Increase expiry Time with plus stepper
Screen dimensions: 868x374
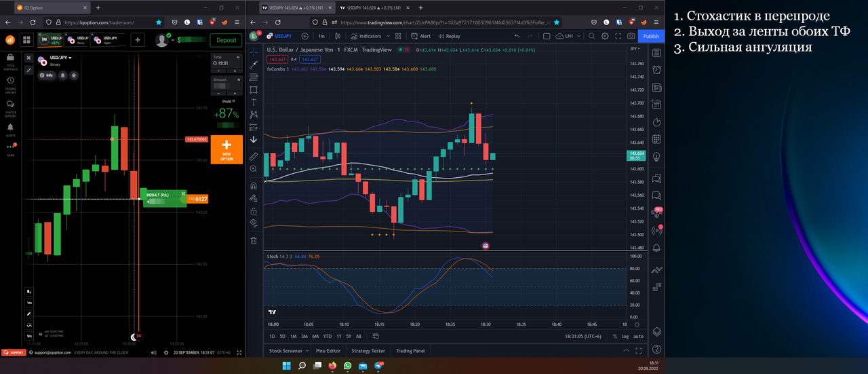pyautogui.click(x=235, y=71)
